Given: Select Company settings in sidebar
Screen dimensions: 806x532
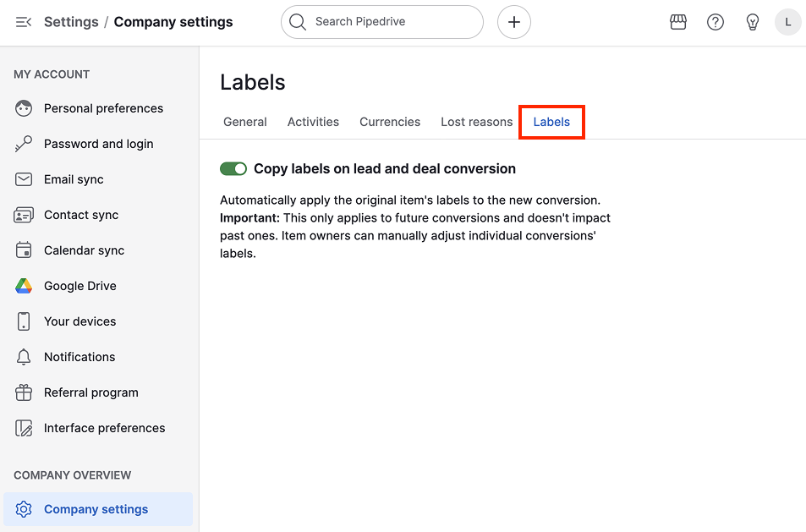Looking at the screenshot, I should coord(96,509).
